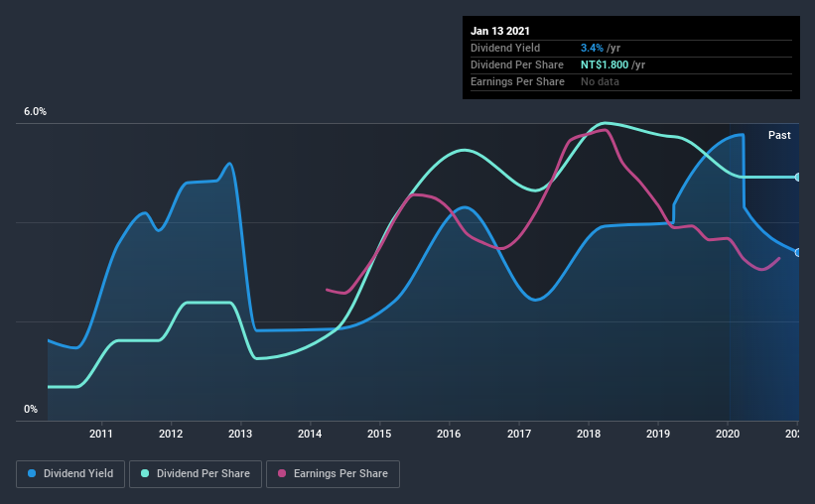Click the 2012 x-axis label
The height and width of the screenshot is (504, 815).
(x=171, y=434)
